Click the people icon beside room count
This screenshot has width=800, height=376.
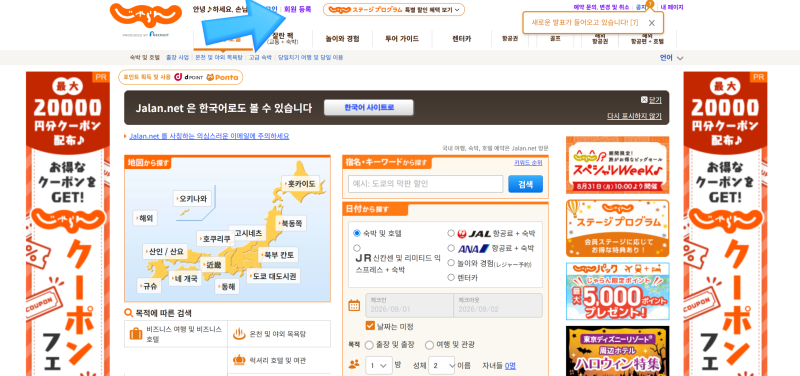click(354, 364)
